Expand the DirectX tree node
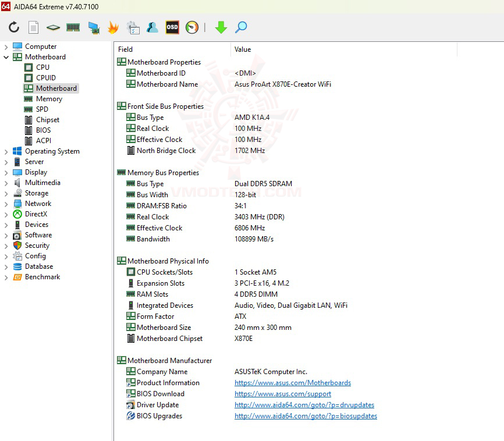This screenshot has width=504, height=441. point(6,215)
